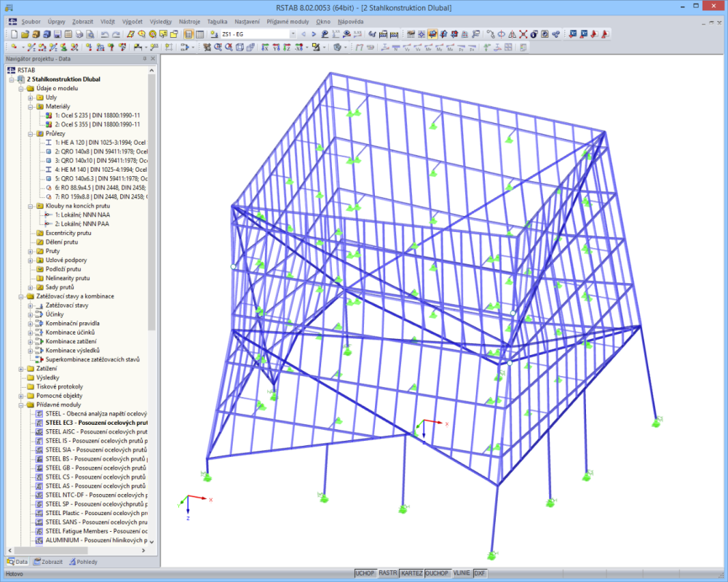Go to the previous load case arrow
This screenshot has height=582, width=728.
click(x=303, y=34)
